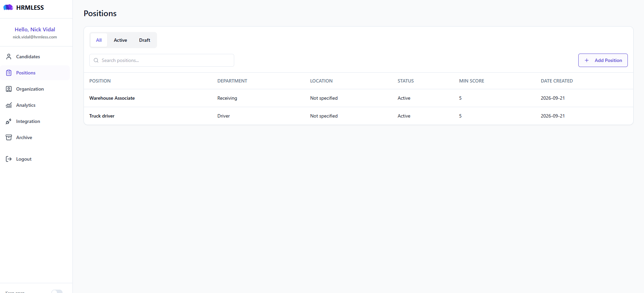The height and width of the screenshot is (293, 644).
Task: Click the Logout arrow icon
Action: (9, 159)
